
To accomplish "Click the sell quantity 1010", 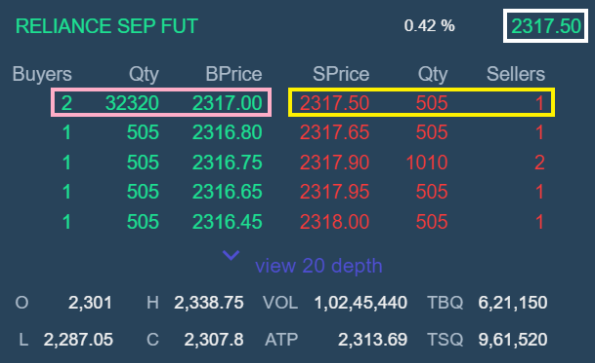I will click(427, 162).
